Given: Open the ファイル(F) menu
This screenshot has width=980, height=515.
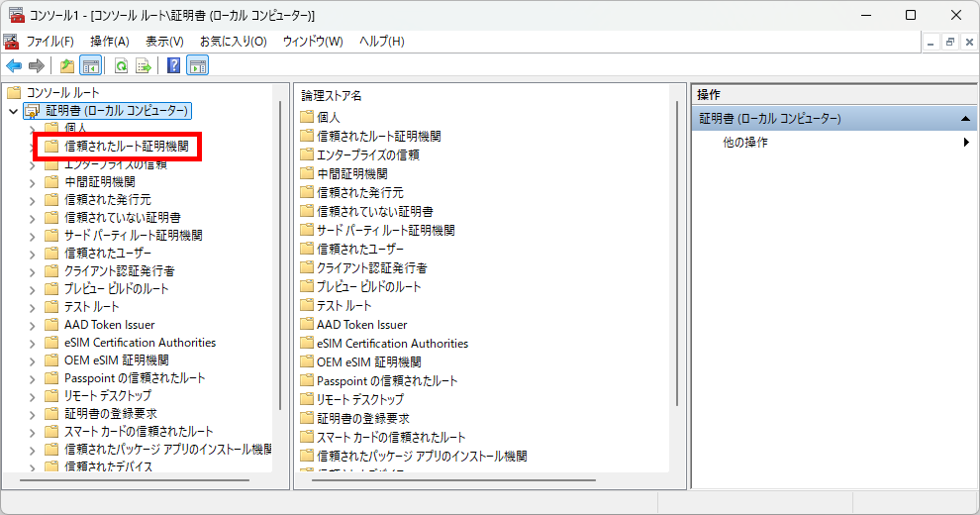Looking at the screenshot, I should coord(49,42).
